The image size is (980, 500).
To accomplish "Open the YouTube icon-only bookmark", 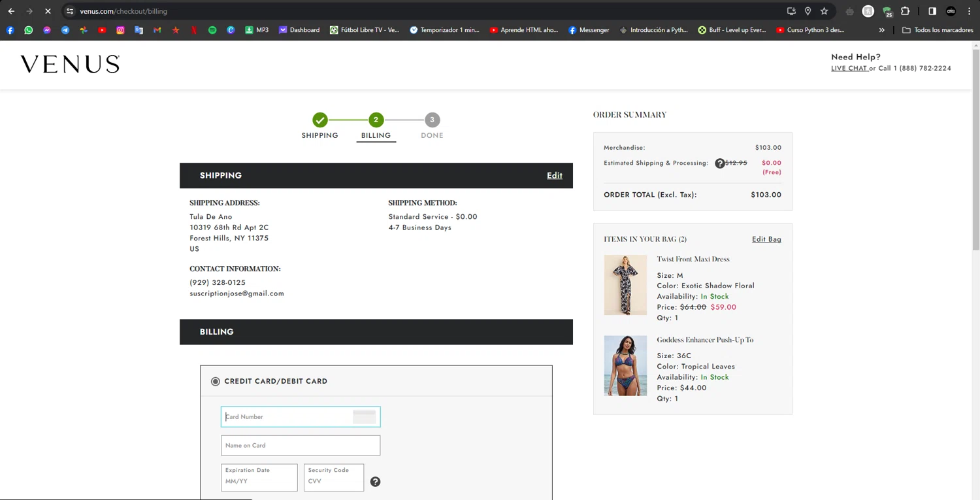I will [x=102, y=30].
